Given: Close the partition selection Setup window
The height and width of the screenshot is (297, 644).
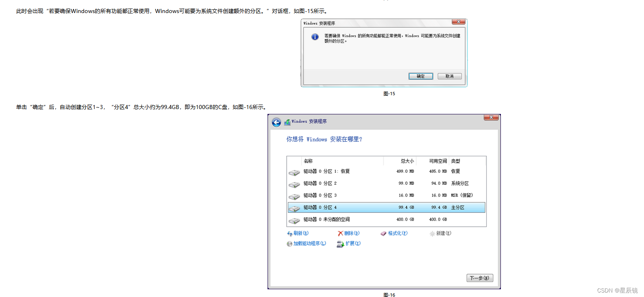Looking at the screenshot, I should (x=491, y=117).
